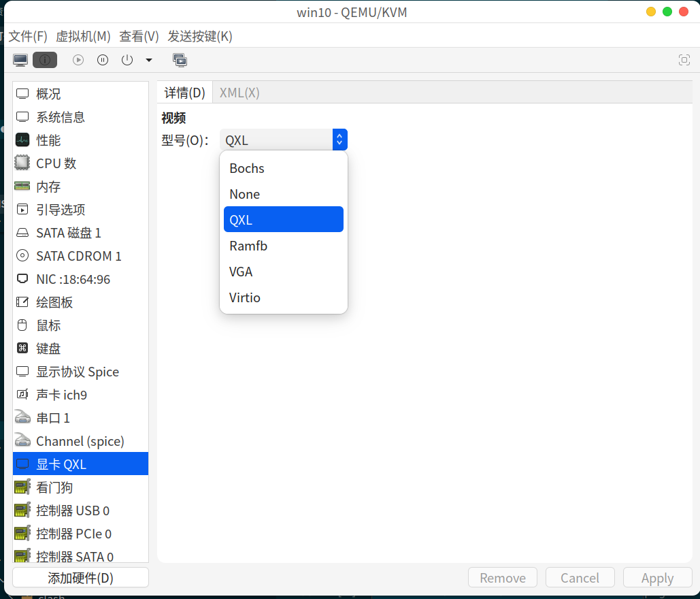
Task: Select 看门狗 watchdog entry
Action: (x=80, y=487)
